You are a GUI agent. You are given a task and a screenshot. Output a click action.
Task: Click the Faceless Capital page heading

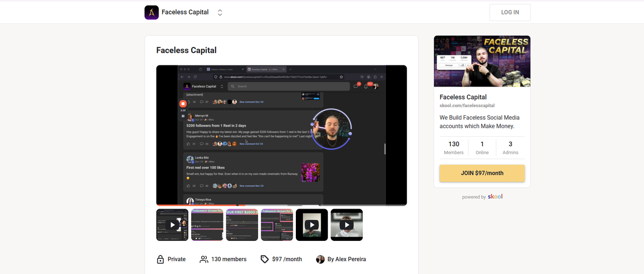pos(187,50)
